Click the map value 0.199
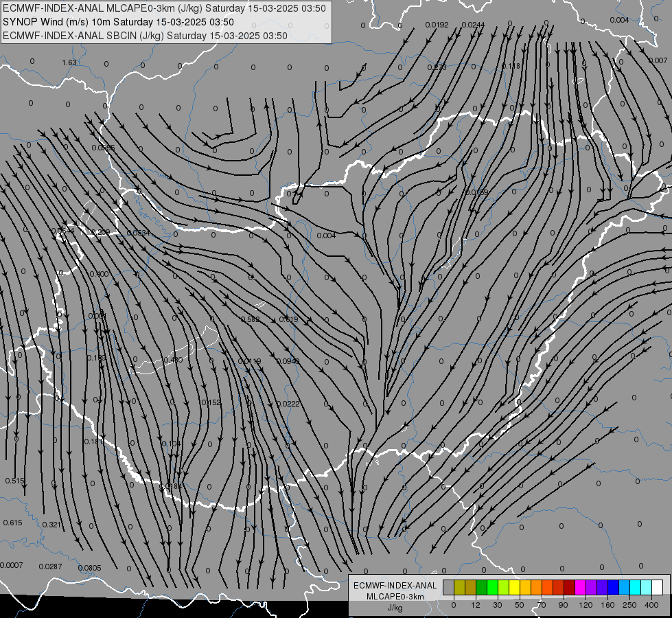Screen dimensions: 672x618 (x=96, y=358)
